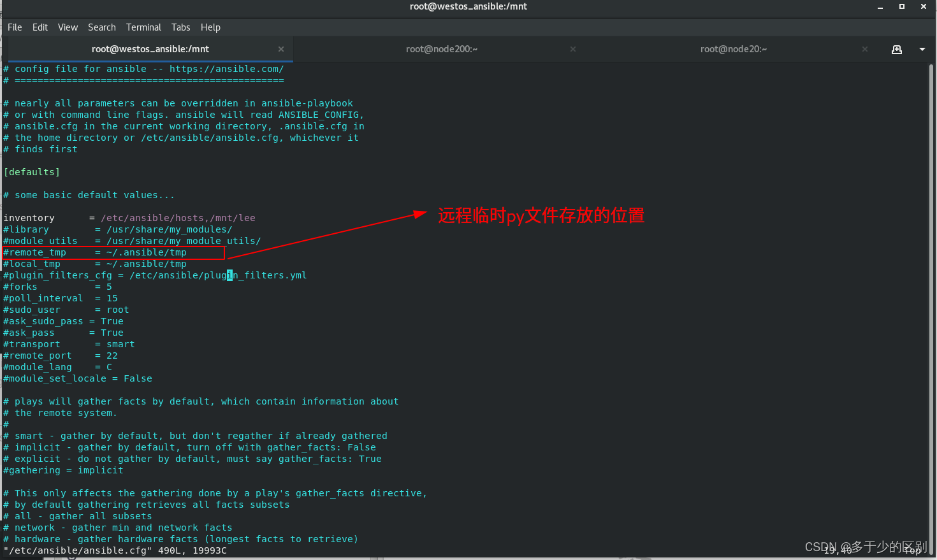Expand the tab list dropdown arrow
Screen dimensions: 937x560
[x=922, y=49]
